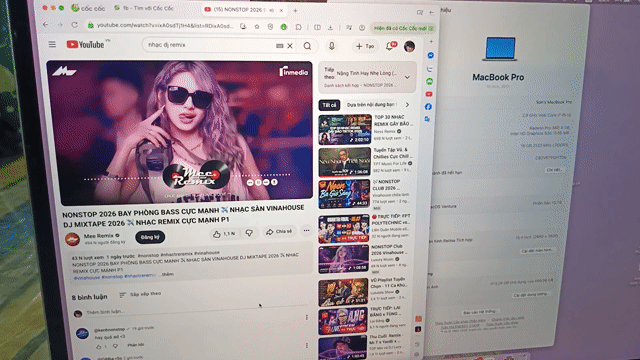Image resolution: width=640 pixels, height=360 pixels.
Task: Select the NONSTOP 2026 YouTube tab
Action: [x=244, y=10]
